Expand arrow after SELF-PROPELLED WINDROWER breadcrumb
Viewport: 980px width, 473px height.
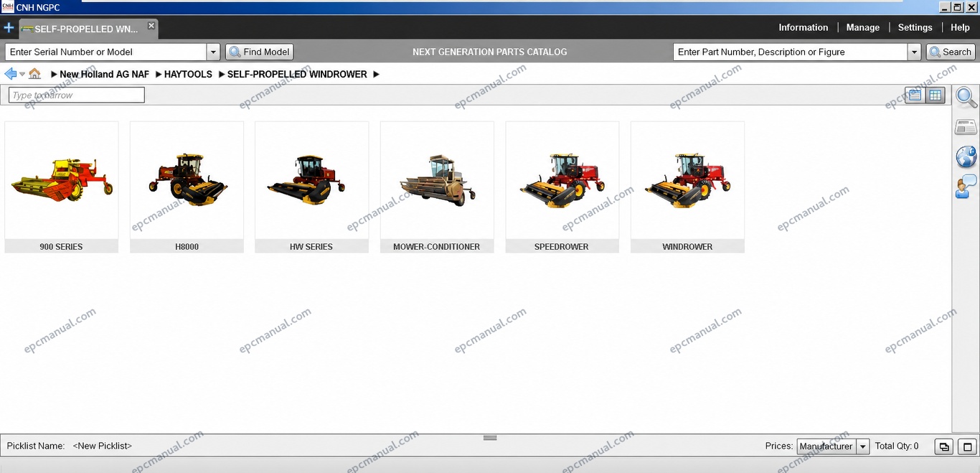pyautogui.click(x=377, y=74)
